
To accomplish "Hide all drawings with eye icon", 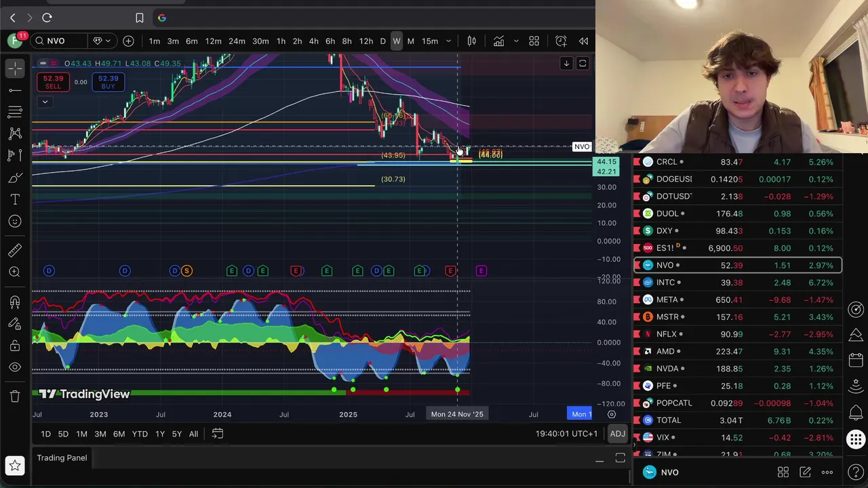I will click(15, 367).
